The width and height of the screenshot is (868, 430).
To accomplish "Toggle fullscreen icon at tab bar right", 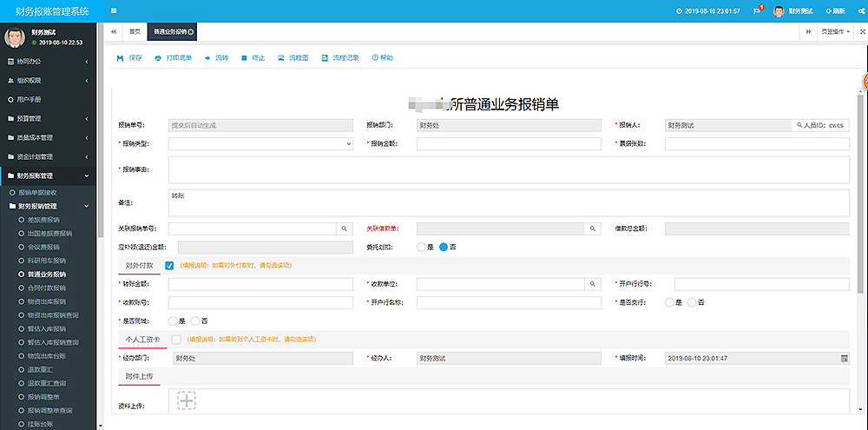I will 862,31.
